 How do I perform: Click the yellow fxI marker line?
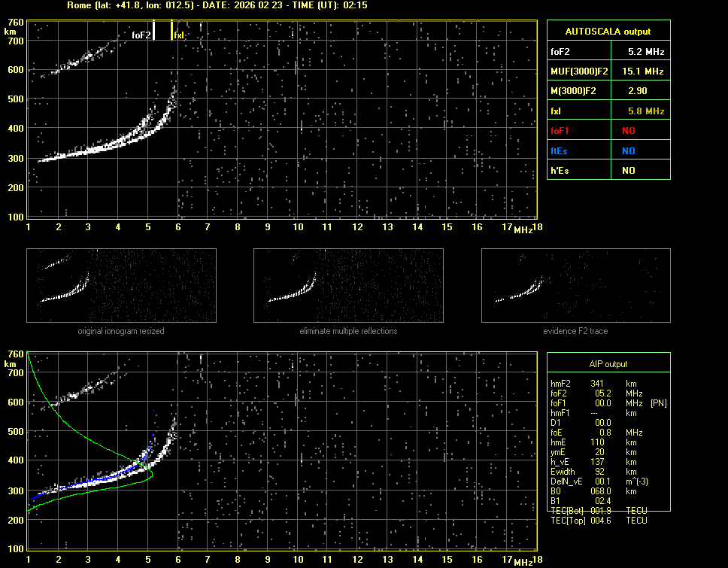click(172, 30)
